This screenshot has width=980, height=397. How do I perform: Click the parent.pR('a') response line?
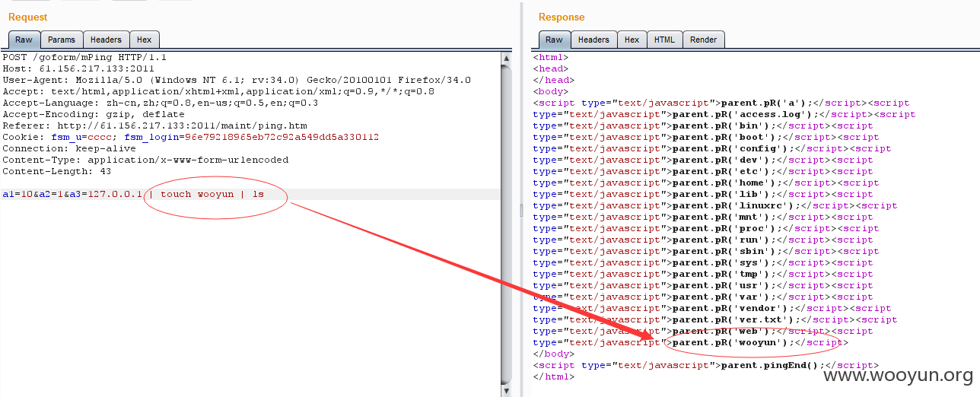pos(721,103)
